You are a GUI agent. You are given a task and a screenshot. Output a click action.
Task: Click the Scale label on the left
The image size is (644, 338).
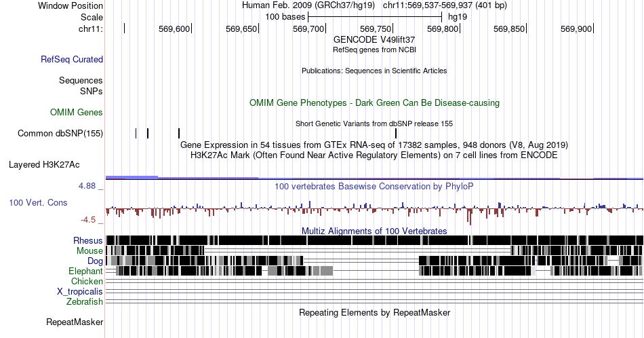(x=92, y=17)
